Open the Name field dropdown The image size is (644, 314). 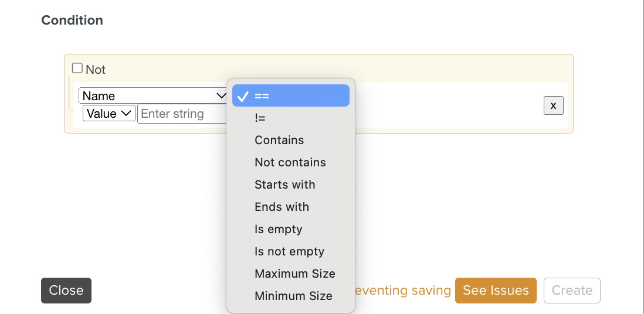coord(153,95)
